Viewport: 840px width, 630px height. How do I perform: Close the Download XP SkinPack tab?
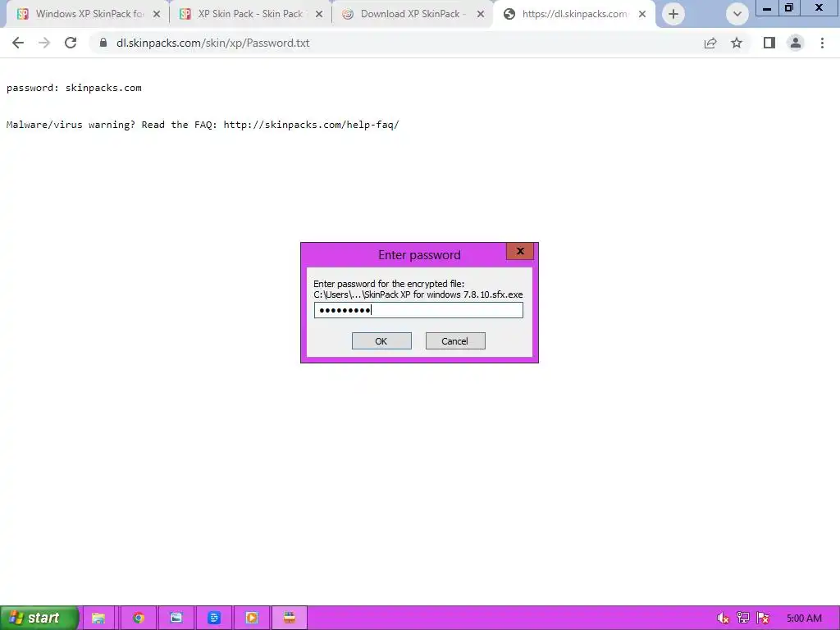coord(481,14)
